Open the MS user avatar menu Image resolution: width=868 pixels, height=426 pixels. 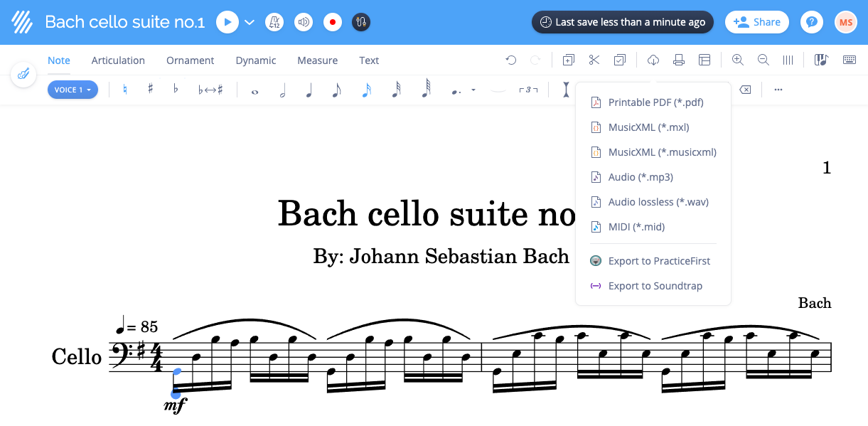pyautogui.click(x=846, y=22)
